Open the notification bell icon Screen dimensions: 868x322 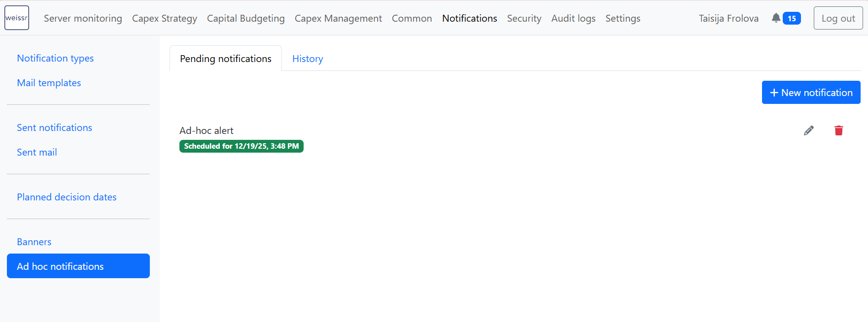point(776,18)
